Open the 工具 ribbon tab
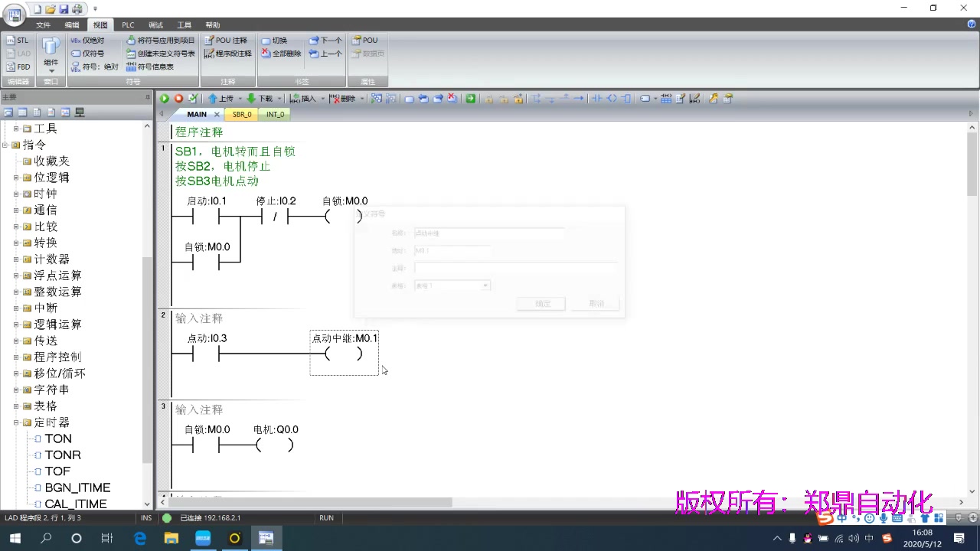Image resolution: width=980 pixels, height=551 pixels. (x=185, y=25)
